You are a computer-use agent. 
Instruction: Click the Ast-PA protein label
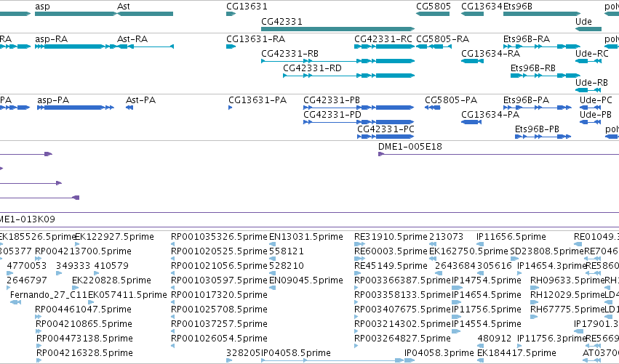(140, 100)
